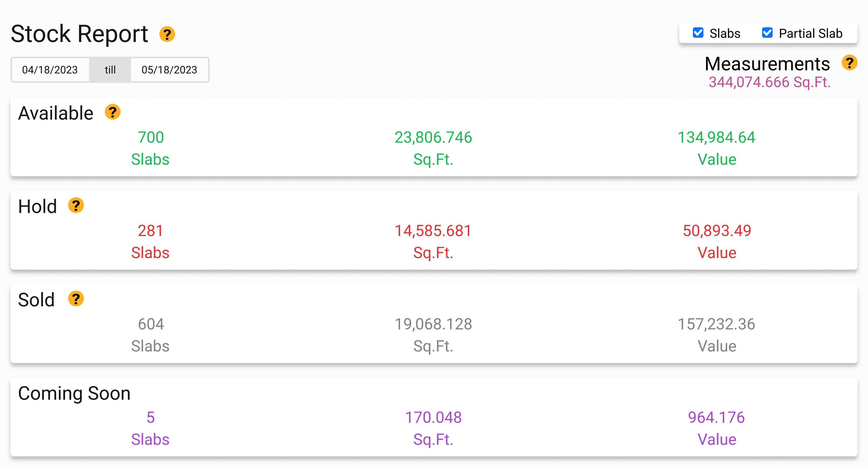Click the Stock Report help icon
Viewport: 868px width, 470px height.
tap(167, 34)
